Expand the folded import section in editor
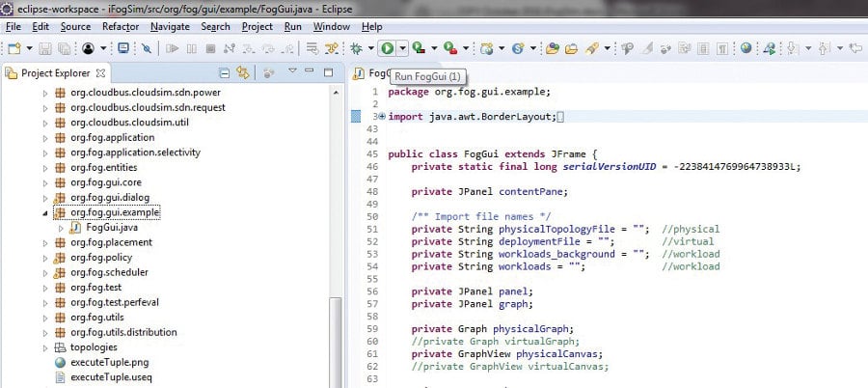 click(x=382, y=116)
